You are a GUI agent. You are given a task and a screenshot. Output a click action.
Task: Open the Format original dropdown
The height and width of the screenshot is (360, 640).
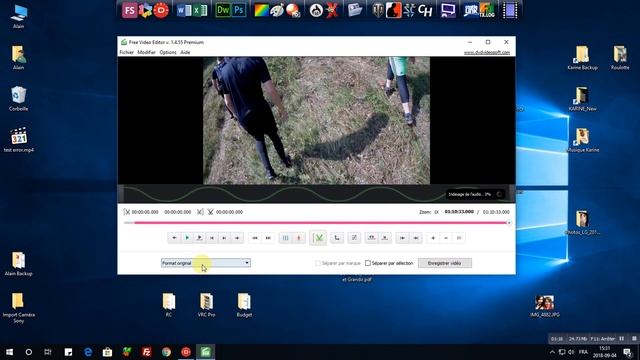point(206,263)
